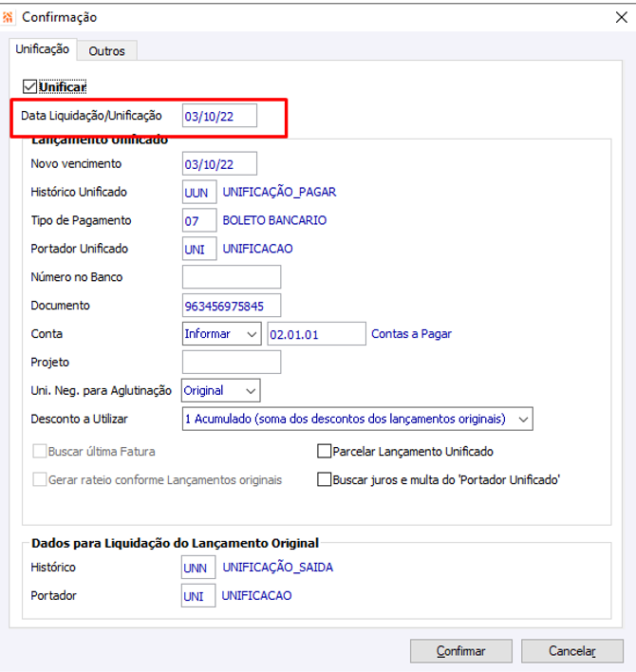Click the Cancelar button
Screen dimensions: 636x672
[572, 651]
